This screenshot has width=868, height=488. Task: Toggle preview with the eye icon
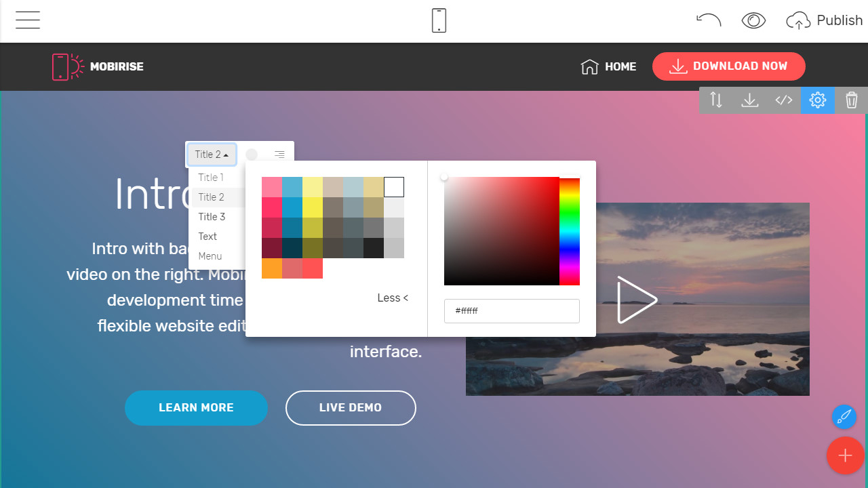click(753, 20)
